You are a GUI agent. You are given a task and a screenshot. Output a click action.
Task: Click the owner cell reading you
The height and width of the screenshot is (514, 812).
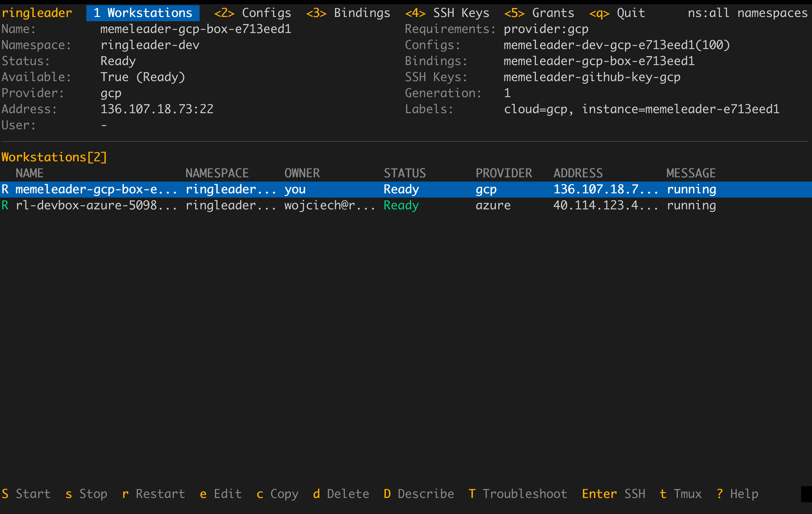(295, 189)
